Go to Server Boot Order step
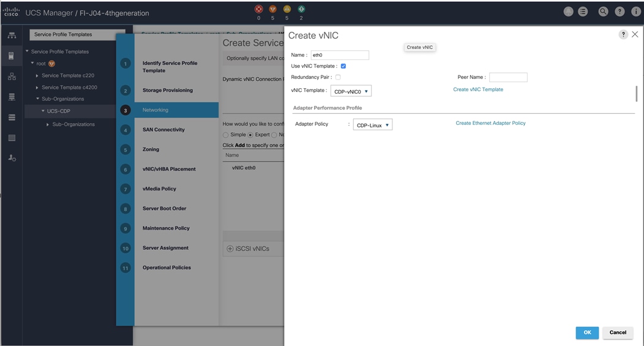Viewport: 644px width, 346px height. pos(164,209)
